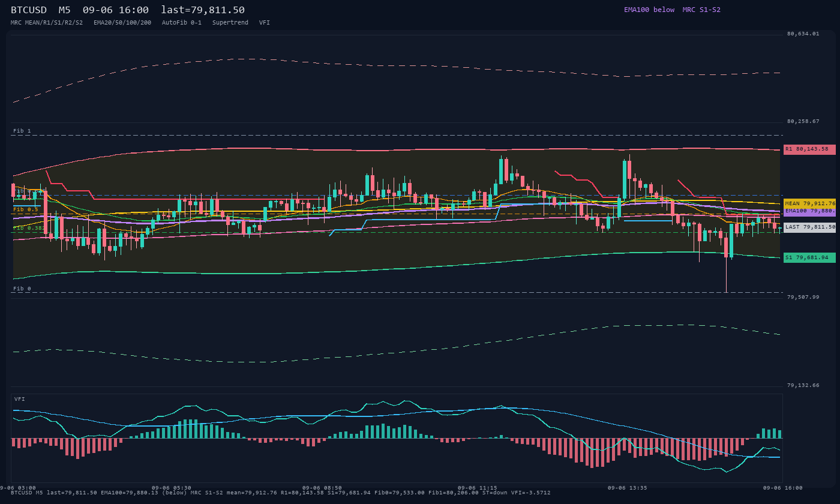Screen dimensions: 840x504
Task: Select the 79,132.66 price axis label
Action: (803, 385)
